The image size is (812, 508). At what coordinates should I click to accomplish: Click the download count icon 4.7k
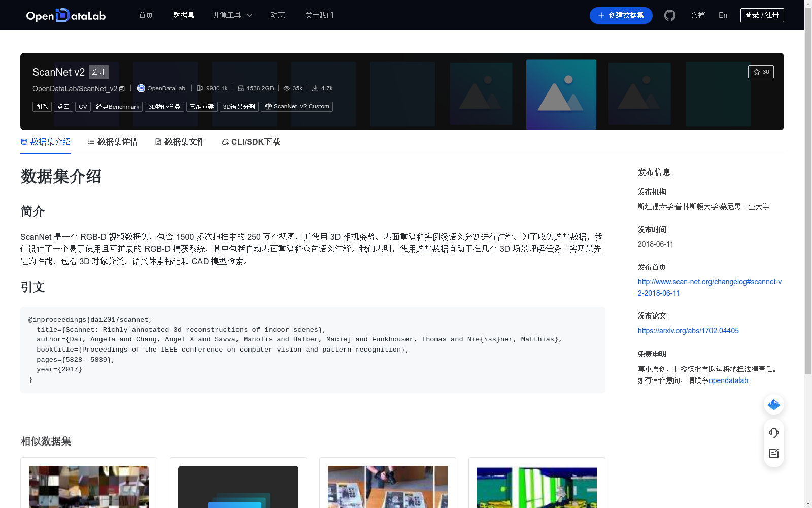pyautogui.click(x=315, y=88)
